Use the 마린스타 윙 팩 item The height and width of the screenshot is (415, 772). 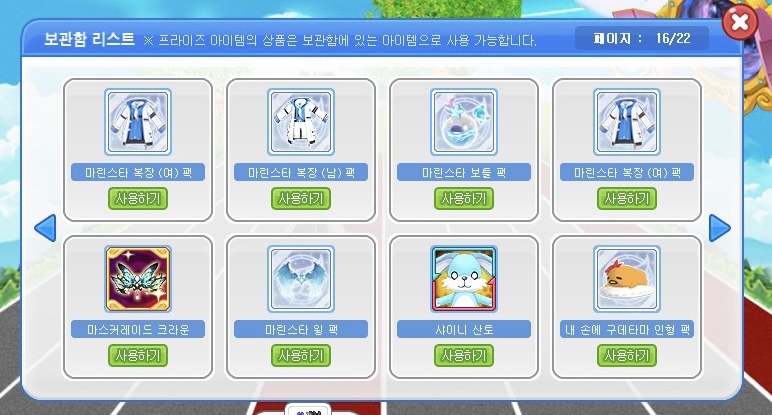point(301,355)
